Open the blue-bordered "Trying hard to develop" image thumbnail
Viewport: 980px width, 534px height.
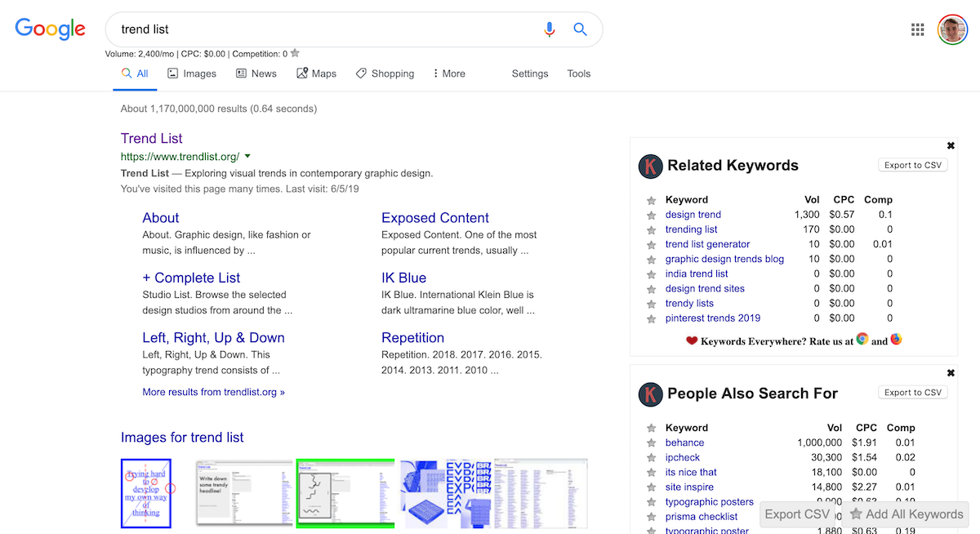point(146,493)
